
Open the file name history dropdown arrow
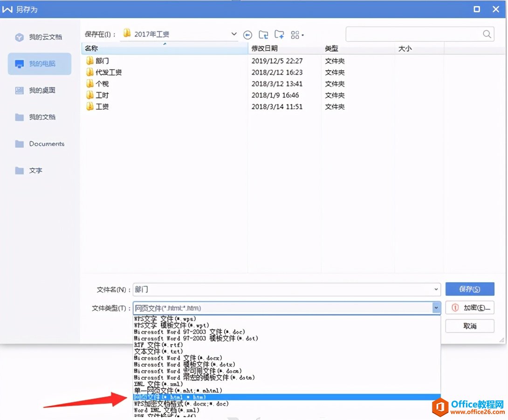coord(436,289)
